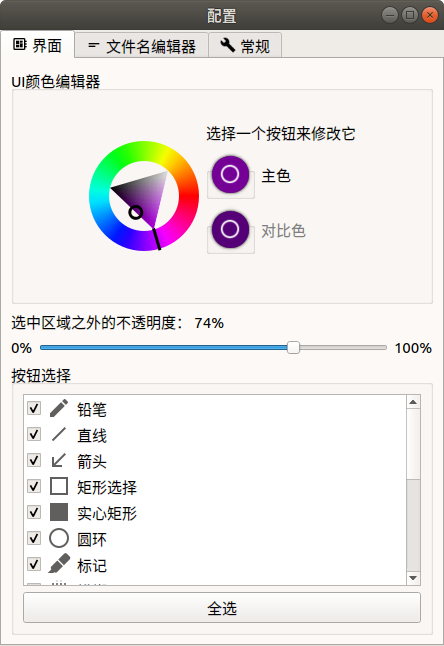The image size is (444, 646).
Task: Pick a hue on the color wheel ring
Action: coord(187,196)
